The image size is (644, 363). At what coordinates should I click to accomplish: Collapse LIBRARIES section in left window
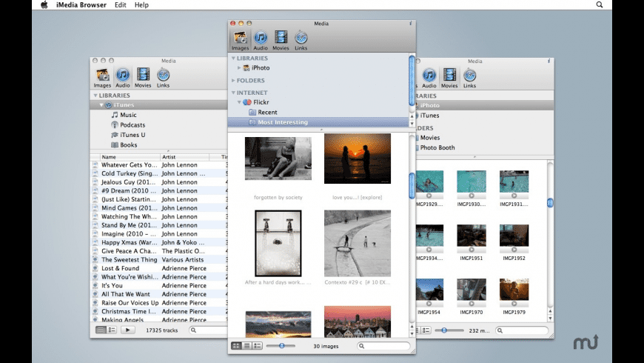(x=95, y=96)
